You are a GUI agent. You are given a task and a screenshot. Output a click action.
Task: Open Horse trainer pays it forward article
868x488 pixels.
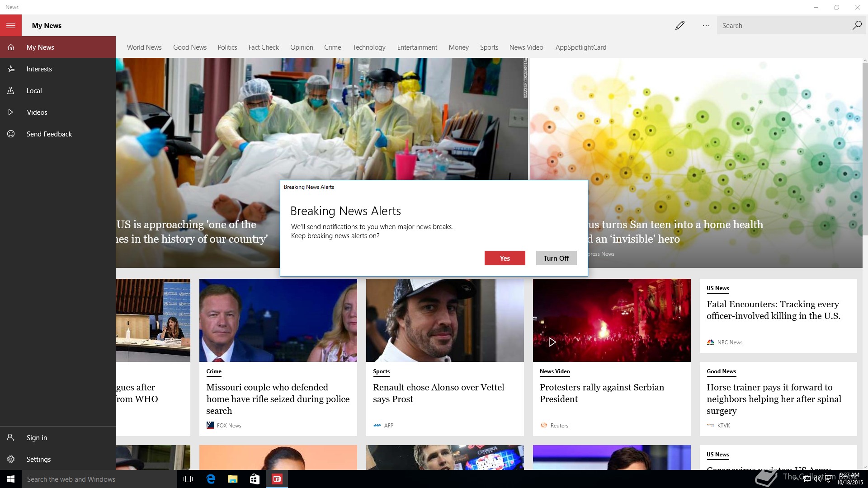pyautogui.click(x=774, y=399)
